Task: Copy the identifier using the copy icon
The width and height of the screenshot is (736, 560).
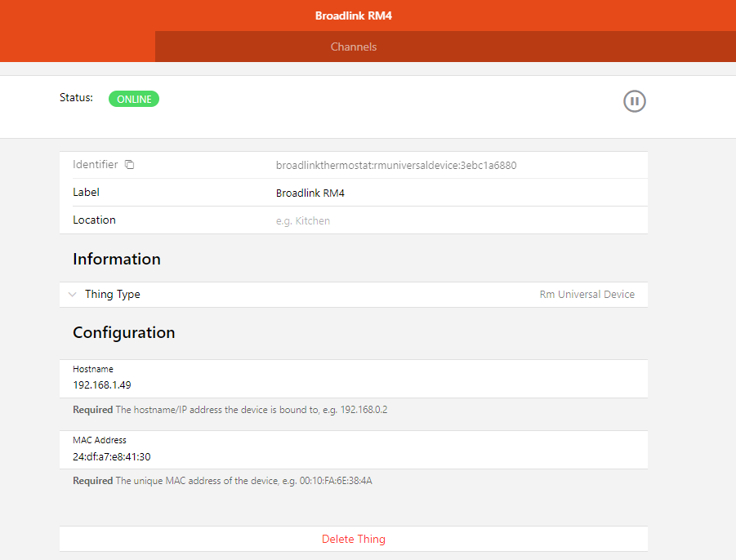Action: tap(129, 165)
